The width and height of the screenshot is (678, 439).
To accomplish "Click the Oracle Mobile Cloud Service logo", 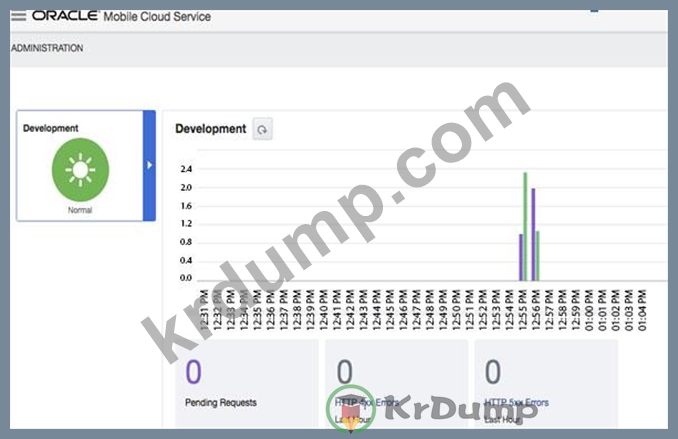I will click(x=122, y=16).
